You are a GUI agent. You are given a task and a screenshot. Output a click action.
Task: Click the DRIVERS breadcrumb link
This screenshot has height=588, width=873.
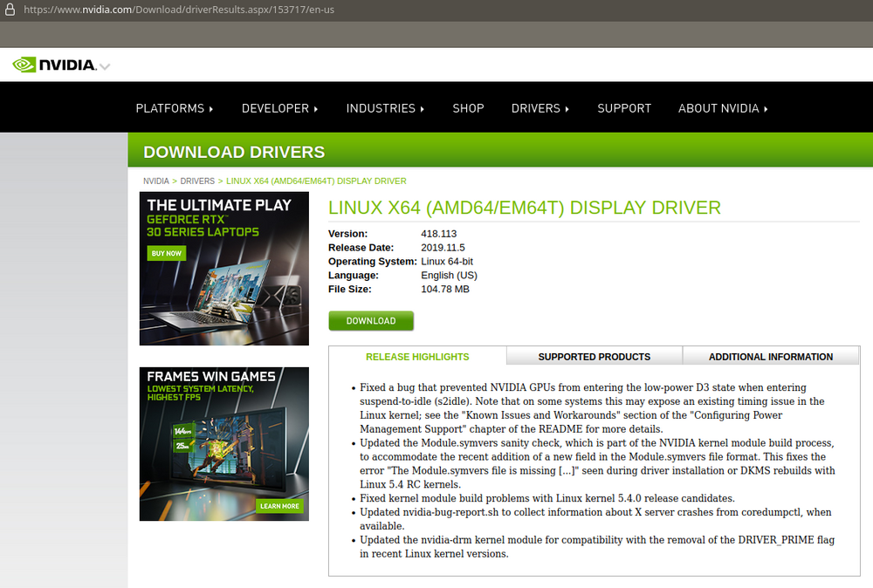pos(197,181)
